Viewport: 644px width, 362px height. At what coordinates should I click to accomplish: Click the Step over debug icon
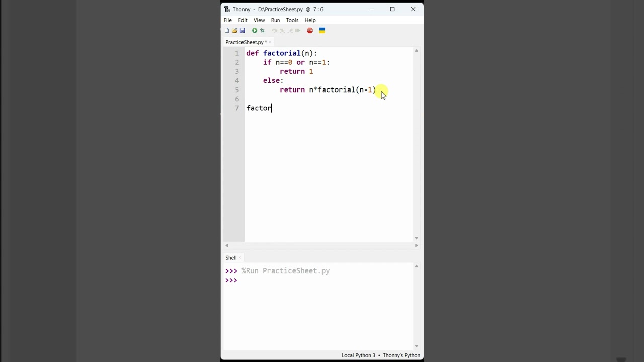coord(275,31)
